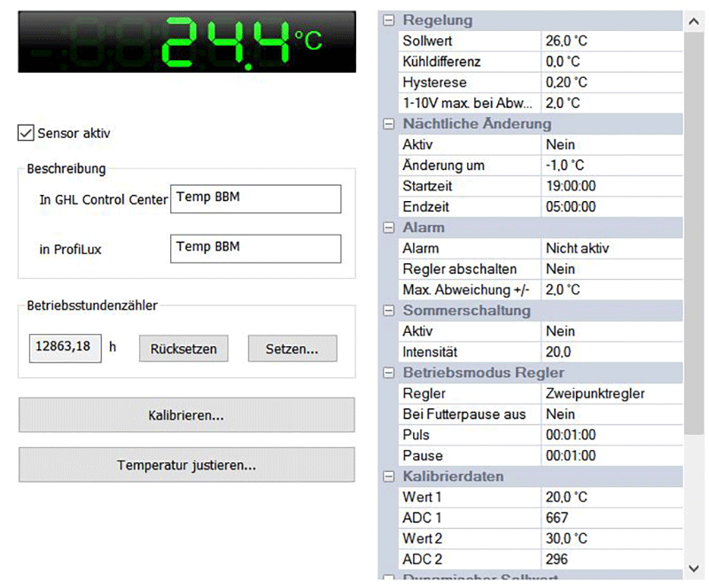
Task: Collapse the Alarm property group
Action: 387,228
